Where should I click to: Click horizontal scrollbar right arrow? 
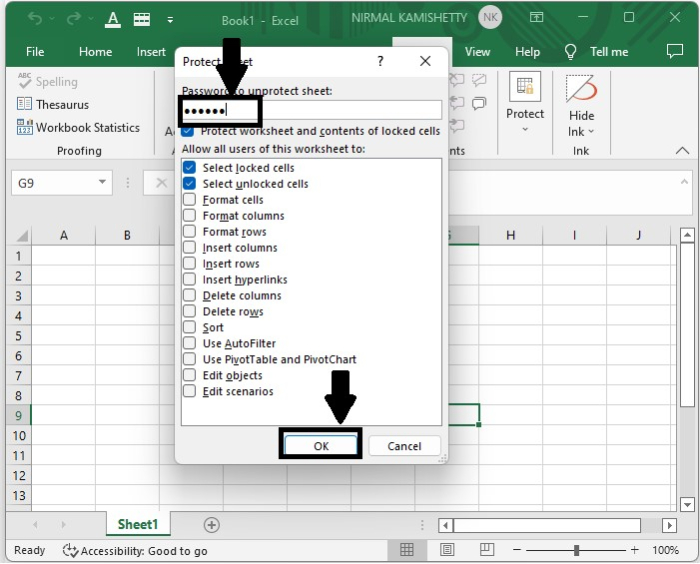pyautogui.click(x=669, y=525)
